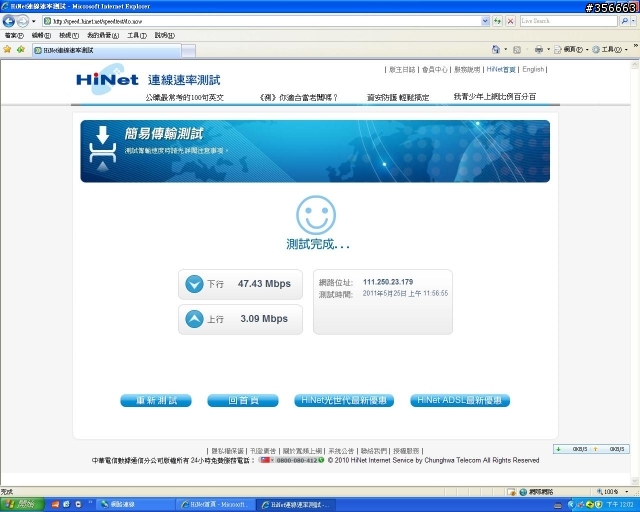Open the 100% zoom level control
Screen dimensions: 640x512
(x=608, y=492)
